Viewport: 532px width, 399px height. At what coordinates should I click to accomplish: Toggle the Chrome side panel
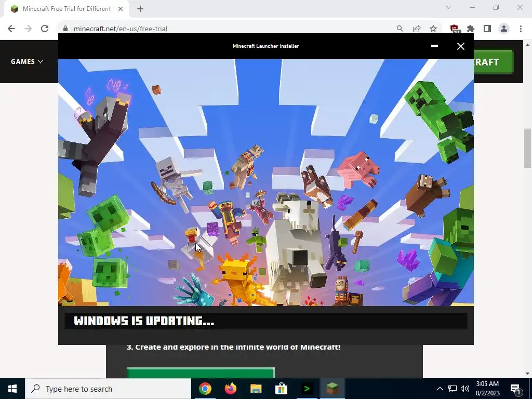(487, 29)
